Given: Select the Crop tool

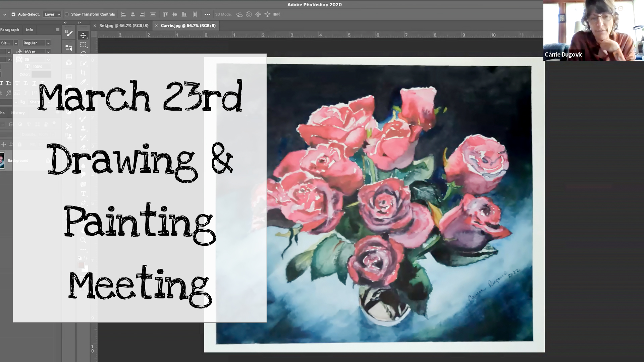Looking at the screenshot, I should (83, 72).
